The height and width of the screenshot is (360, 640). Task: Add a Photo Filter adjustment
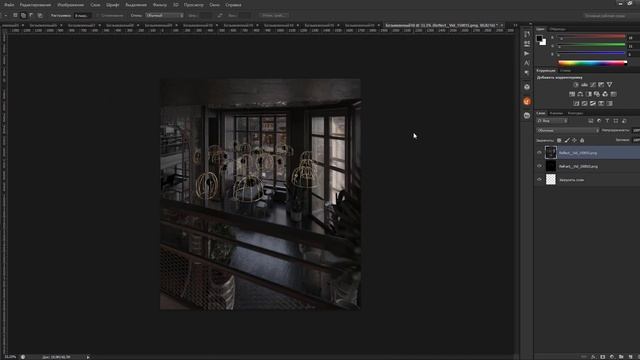click(597, 94)
